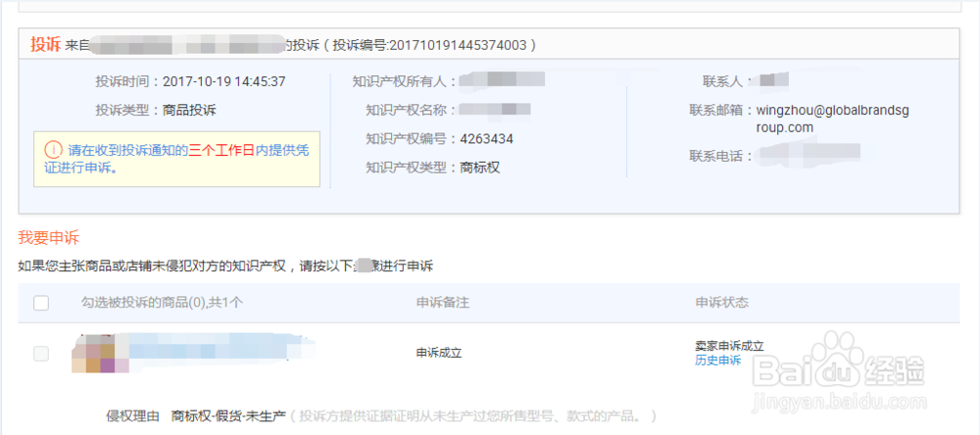
Task: Select the complaint number 201710191445374003 text
Action: pos(460,46)
